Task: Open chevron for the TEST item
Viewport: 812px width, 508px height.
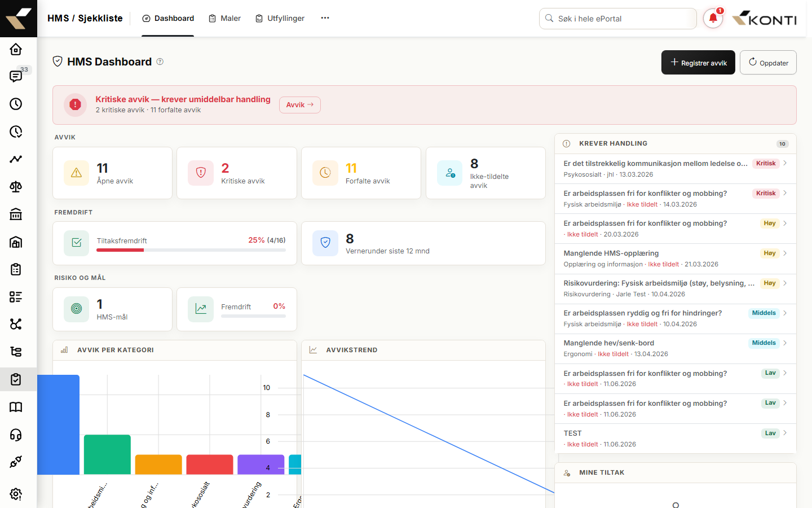Action: tap(785, 433)
